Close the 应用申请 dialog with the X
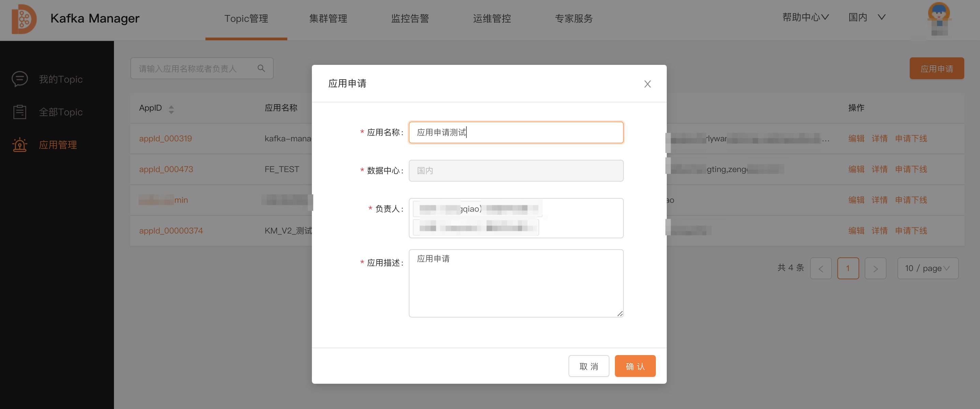 pos(647,84)
